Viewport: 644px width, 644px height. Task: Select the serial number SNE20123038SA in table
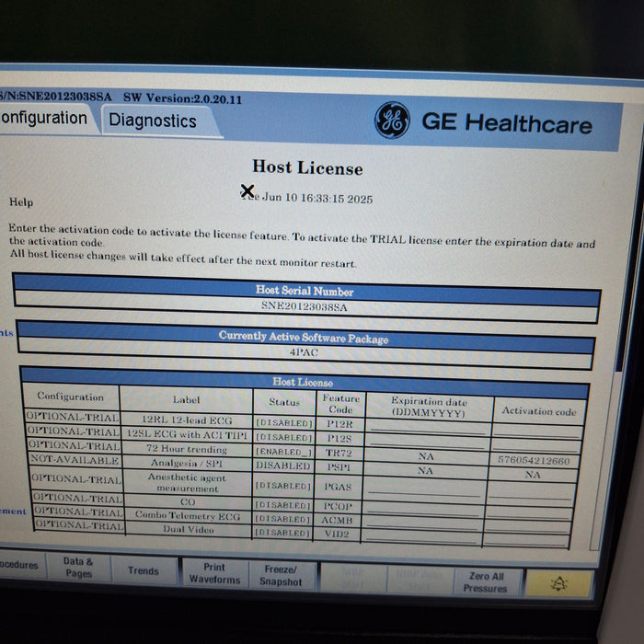pyautogui.click(x=305, y=306)
